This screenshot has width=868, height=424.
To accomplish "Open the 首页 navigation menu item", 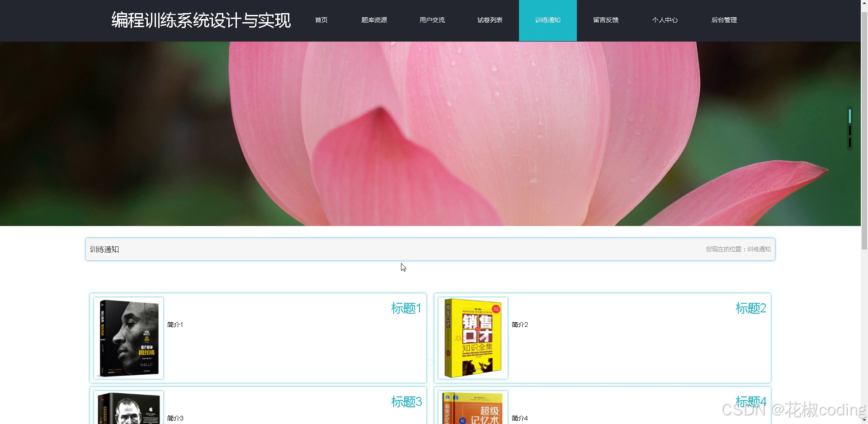I will pos(321,20).
